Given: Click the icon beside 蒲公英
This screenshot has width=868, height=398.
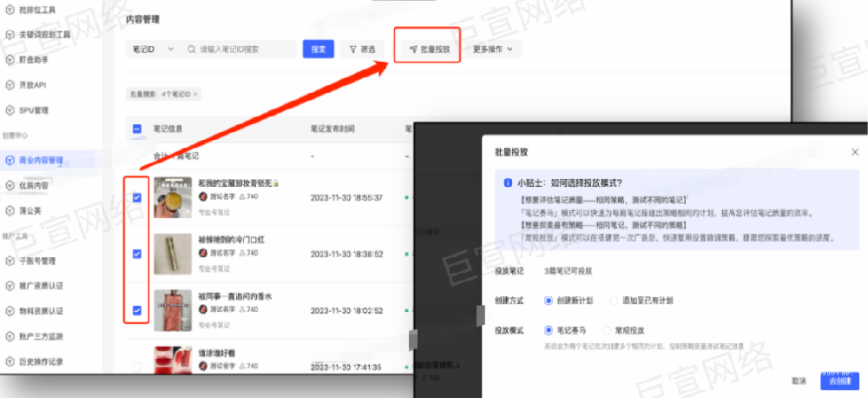Looking at the screenshot, I should pyautogui.click(x=10, y=210).
